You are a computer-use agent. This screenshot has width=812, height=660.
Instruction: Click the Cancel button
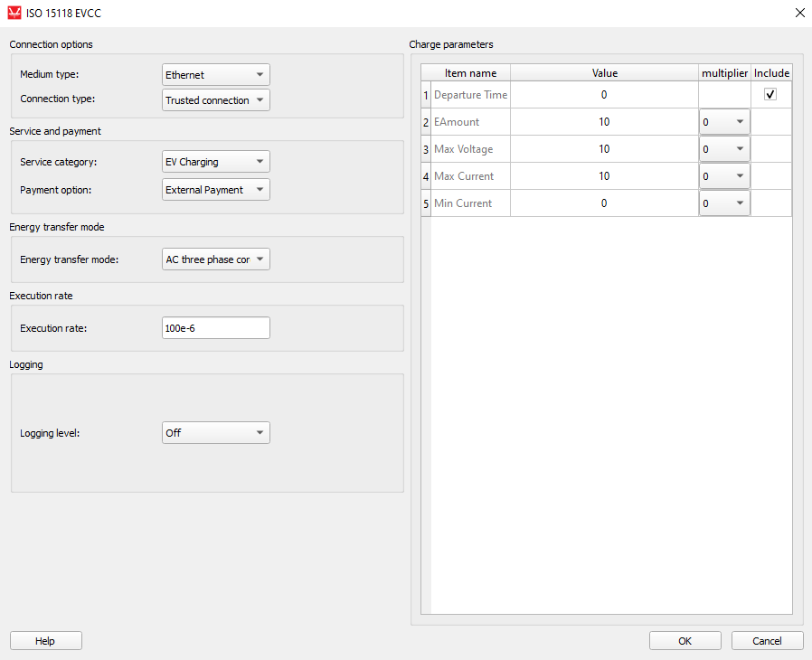[x=767, y=640]
